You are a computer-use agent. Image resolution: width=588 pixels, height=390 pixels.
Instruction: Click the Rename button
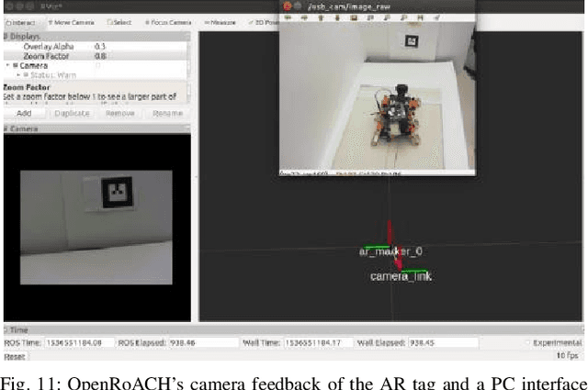(167, 113)
